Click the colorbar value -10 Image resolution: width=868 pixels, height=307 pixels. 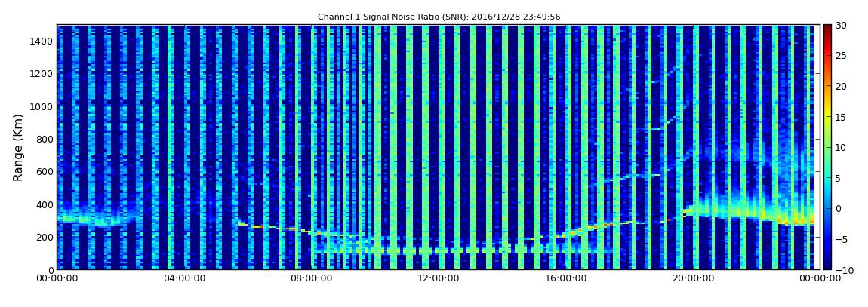point(842,269)
